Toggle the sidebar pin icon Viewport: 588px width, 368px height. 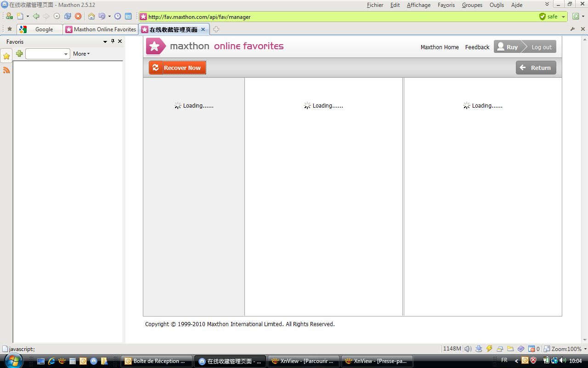(x=113, y=41)
